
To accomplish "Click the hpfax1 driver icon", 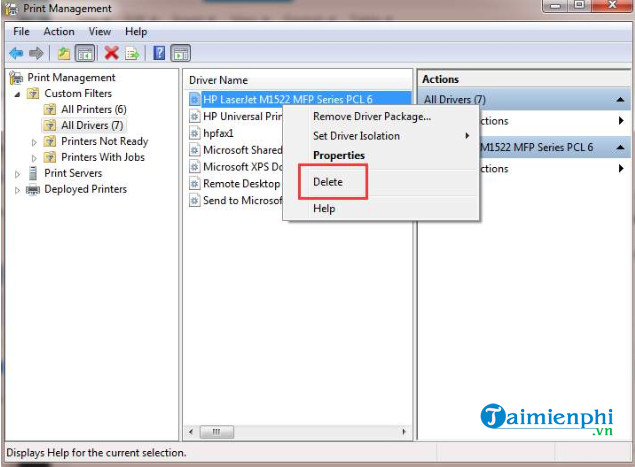I will (x=195, y=133).
